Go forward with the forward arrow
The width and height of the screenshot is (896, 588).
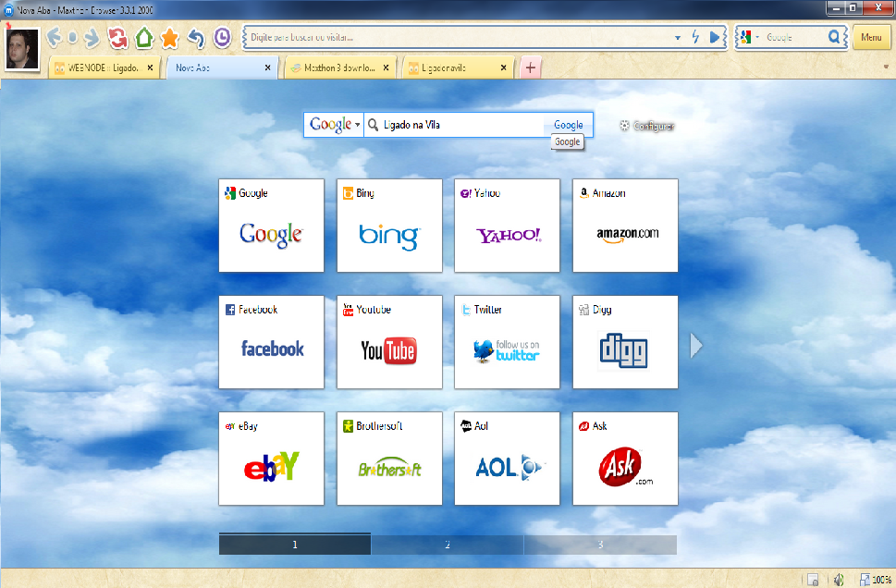click(92, 38)
